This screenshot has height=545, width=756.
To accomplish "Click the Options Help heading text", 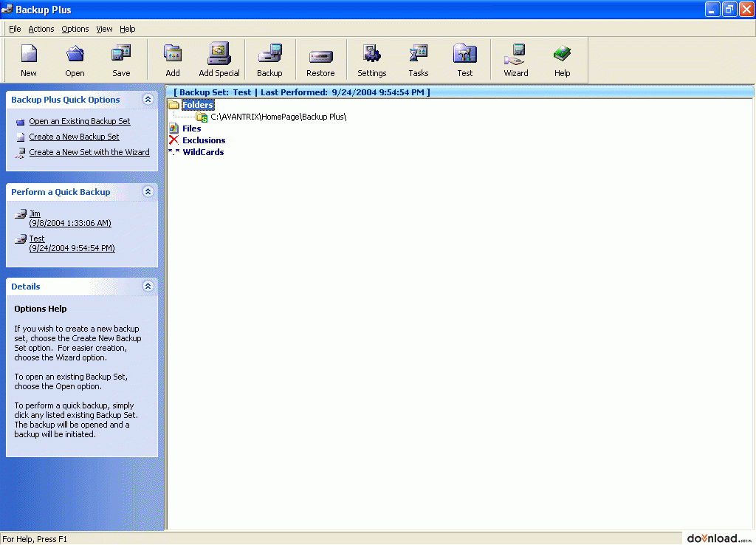I will pos(41,309).
